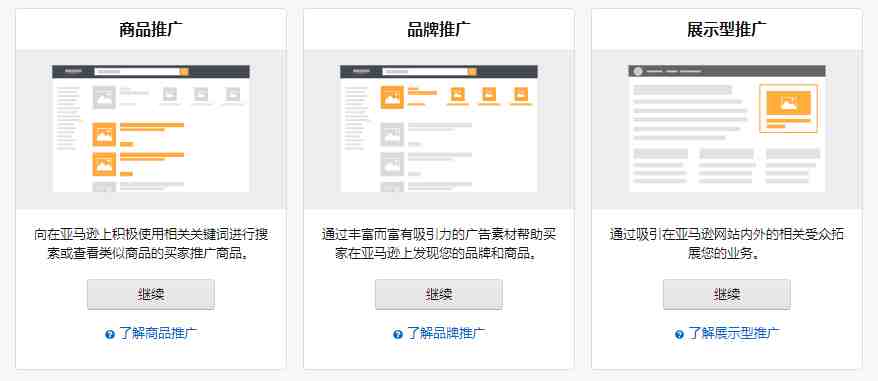The width and height of the screenshot is (878, 381).
Task: Click the large orange brand image in 品牌推广 preview
Action: 392,97
